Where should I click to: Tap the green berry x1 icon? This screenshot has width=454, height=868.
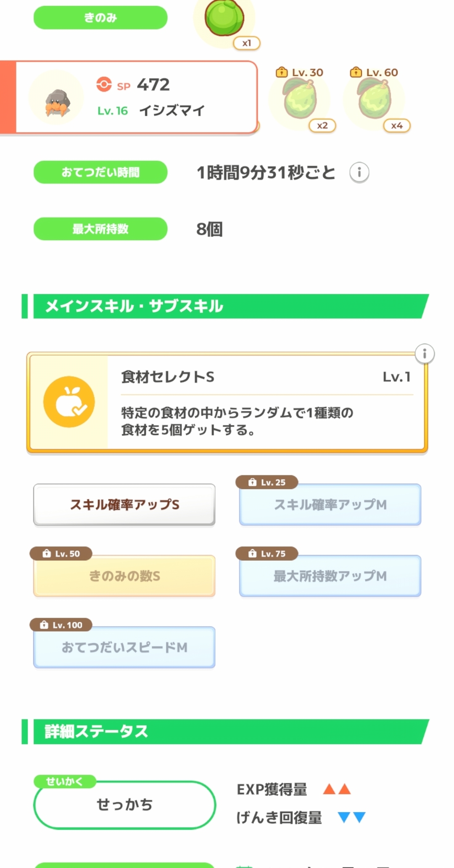pos(224,19)
